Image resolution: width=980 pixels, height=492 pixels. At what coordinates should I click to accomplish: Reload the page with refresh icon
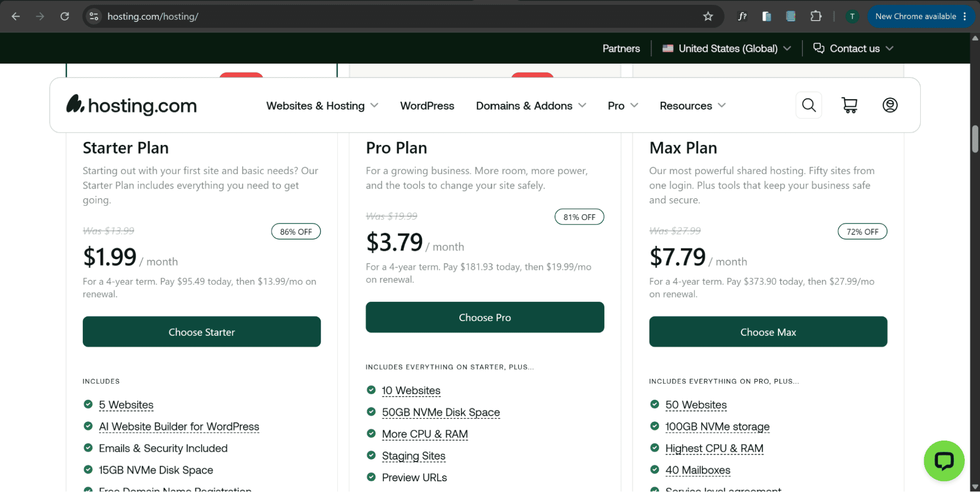pyautogui.click(x=65, y=16)
